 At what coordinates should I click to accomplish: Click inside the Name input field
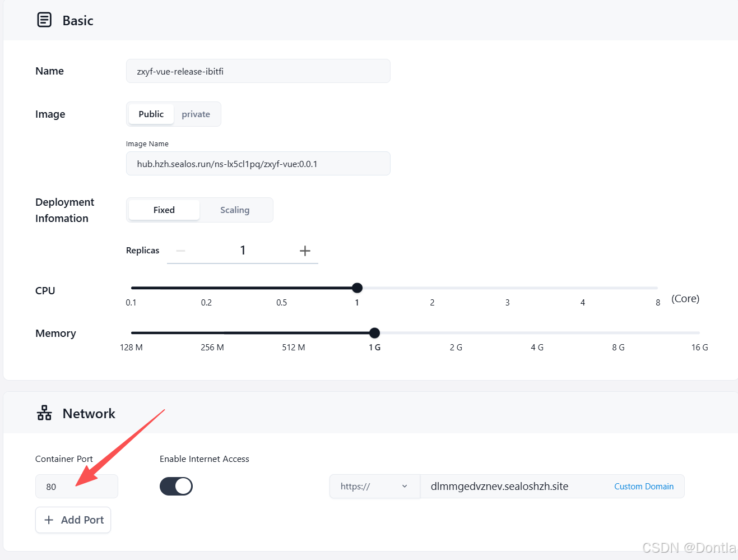coord(258,71)
